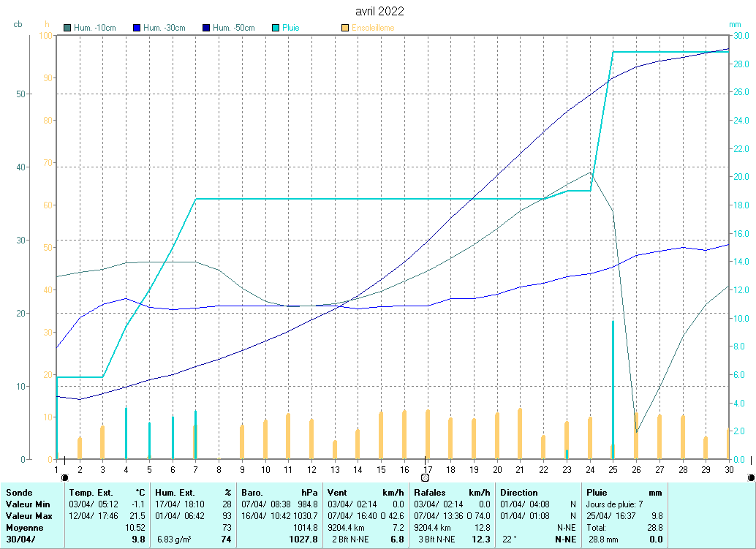Click the Pluie legend color square
The image size is (756, 549).
[276, 28]
